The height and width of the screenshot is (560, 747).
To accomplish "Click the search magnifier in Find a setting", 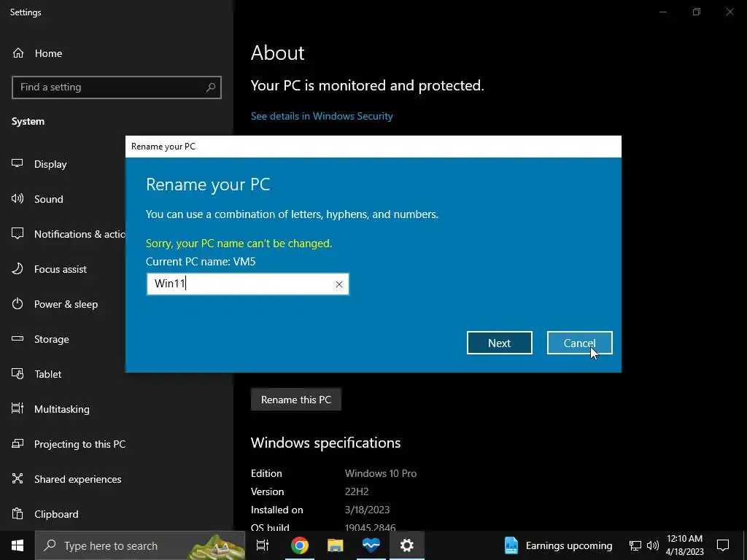I will (x=211, y=87).
